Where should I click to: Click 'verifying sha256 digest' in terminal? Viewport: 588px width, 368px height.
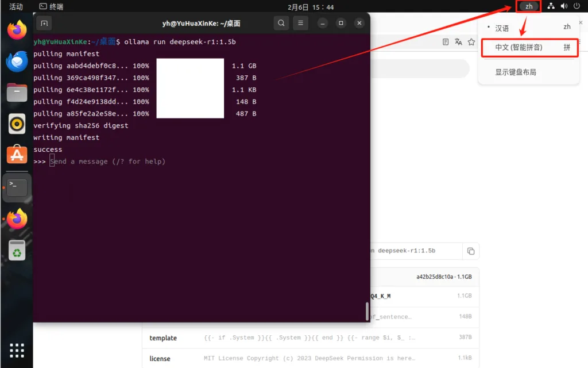(80, 125)
